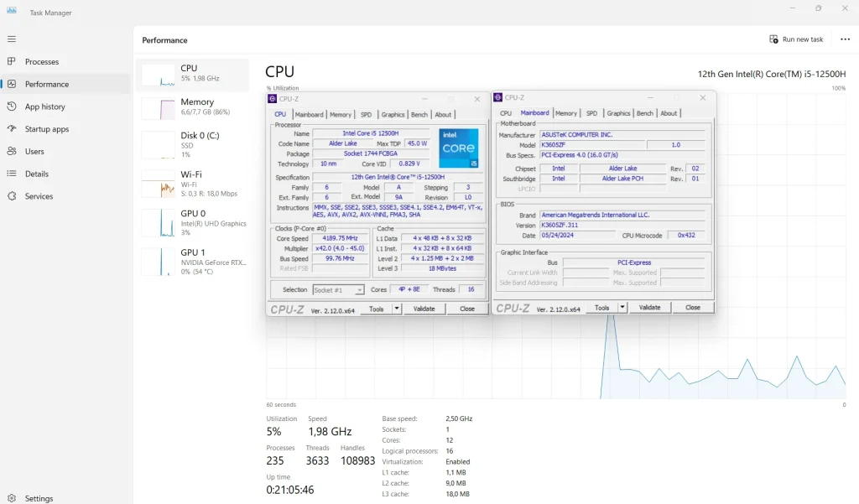
Task: Click Validate button in left CPU-Z
Action: (424, 309)
